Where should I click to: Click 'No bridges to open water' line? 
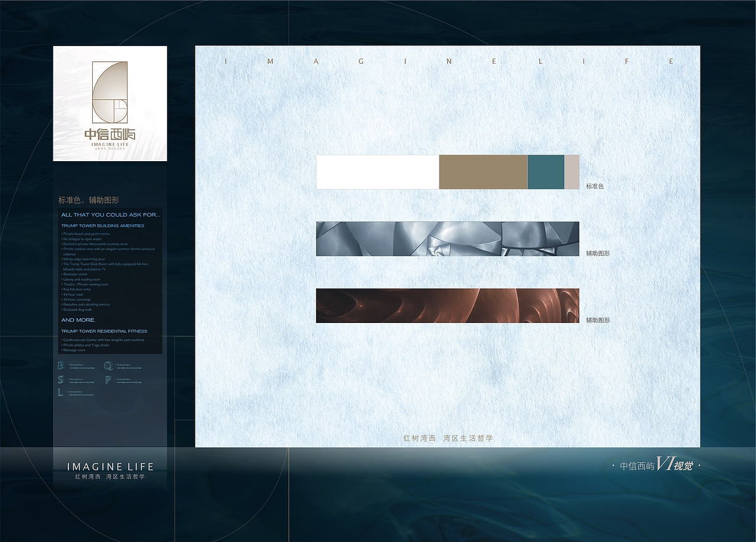pos(82,239)
